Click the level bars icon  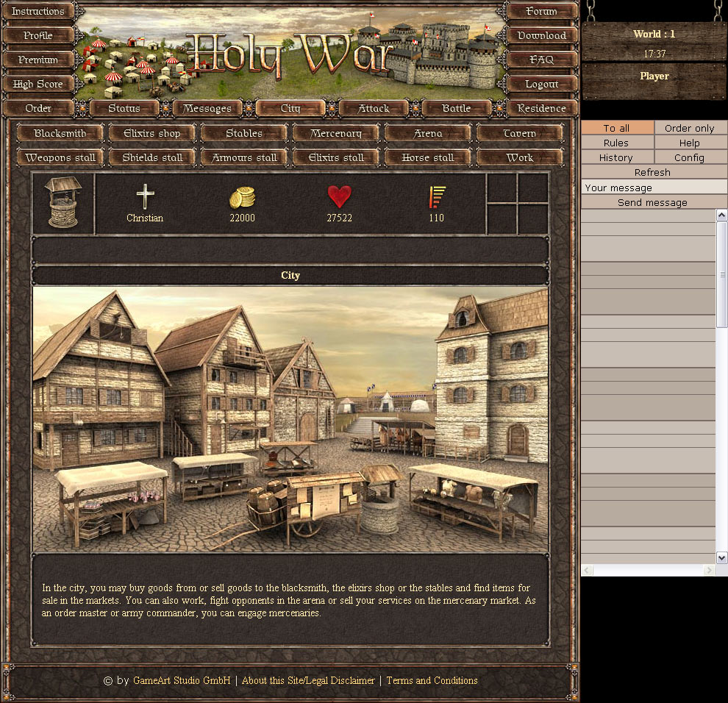pos(437,197)
